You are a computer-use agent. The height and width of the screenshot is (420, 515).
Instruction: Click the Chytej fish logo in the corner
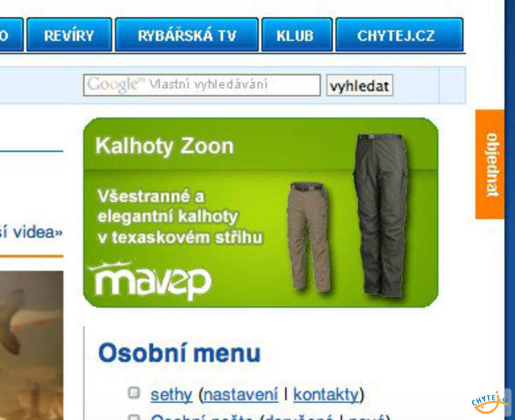click(489, 402)
